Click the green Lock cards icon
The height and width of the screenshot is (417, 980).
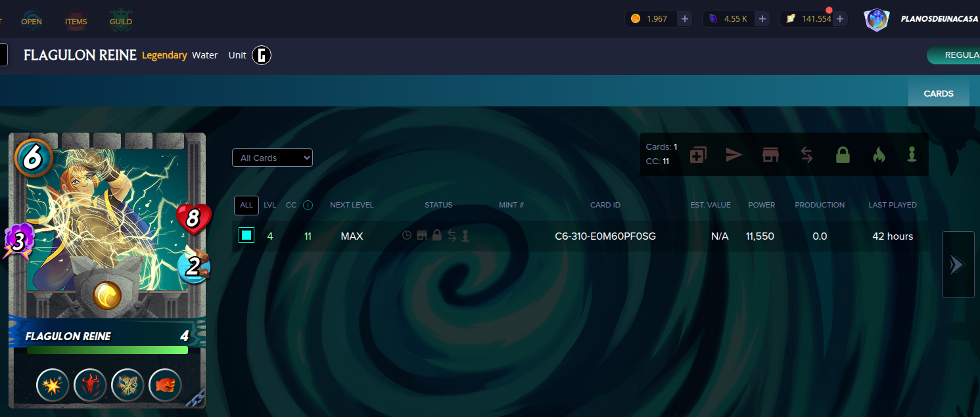pyautogui.click(x=843, y=155)
